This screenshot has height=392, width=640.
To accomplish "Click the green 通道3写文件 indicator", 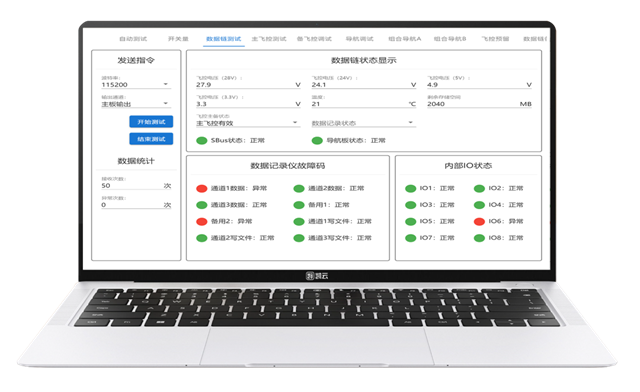I will tap(299, 238).
